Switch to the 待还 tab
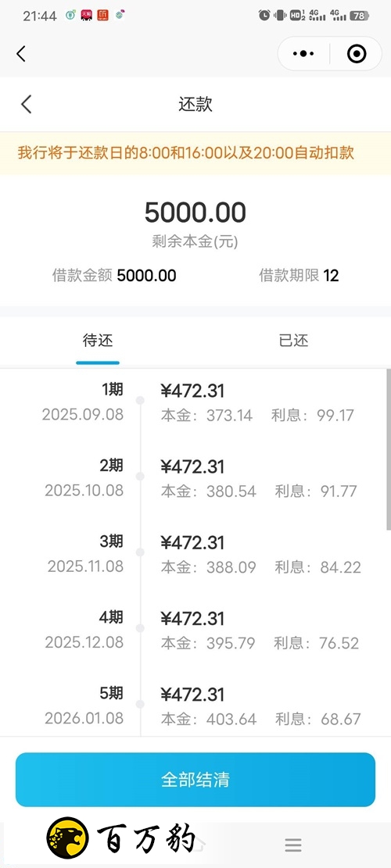391x868 pixels. tap(98, 340)
